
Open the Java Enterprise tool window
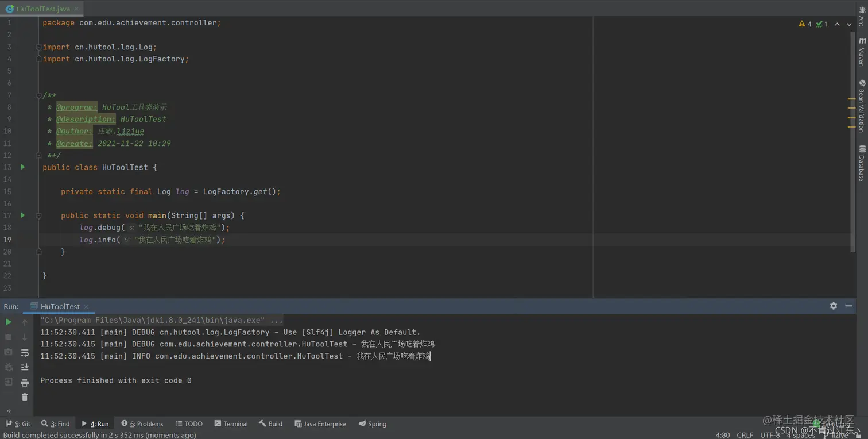(320, 424)
